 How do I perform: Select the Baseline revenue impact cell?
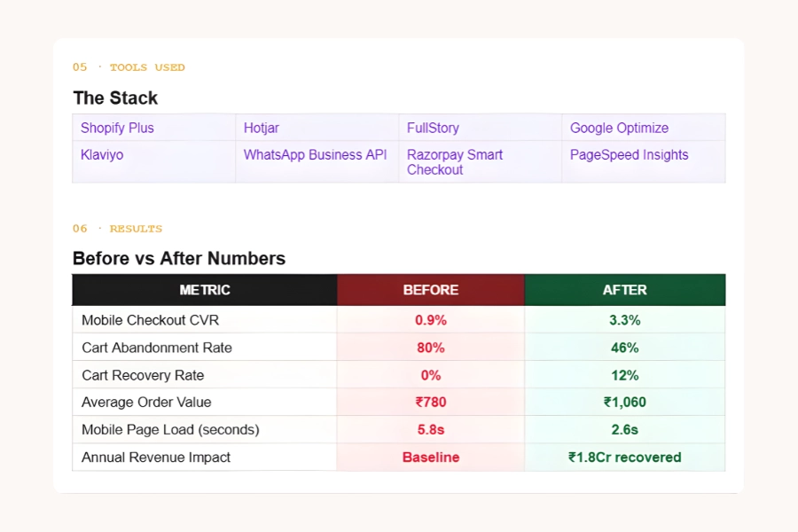tap(431, 458)
